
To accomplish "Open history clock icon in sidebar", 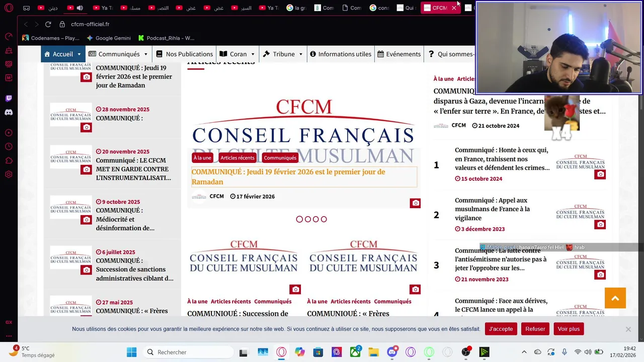I will 9,147.
